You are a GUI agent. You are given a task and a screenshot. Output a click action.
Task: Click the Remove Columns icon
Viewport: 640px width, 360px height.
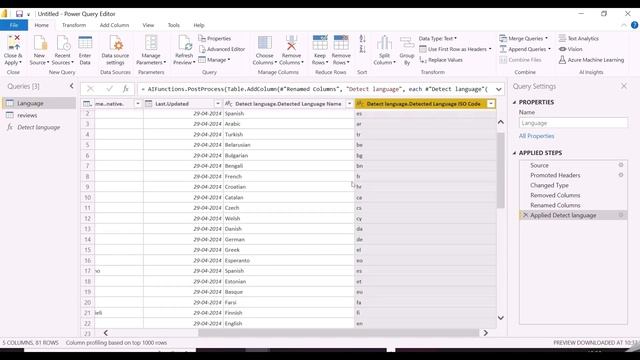coord(291,43)
